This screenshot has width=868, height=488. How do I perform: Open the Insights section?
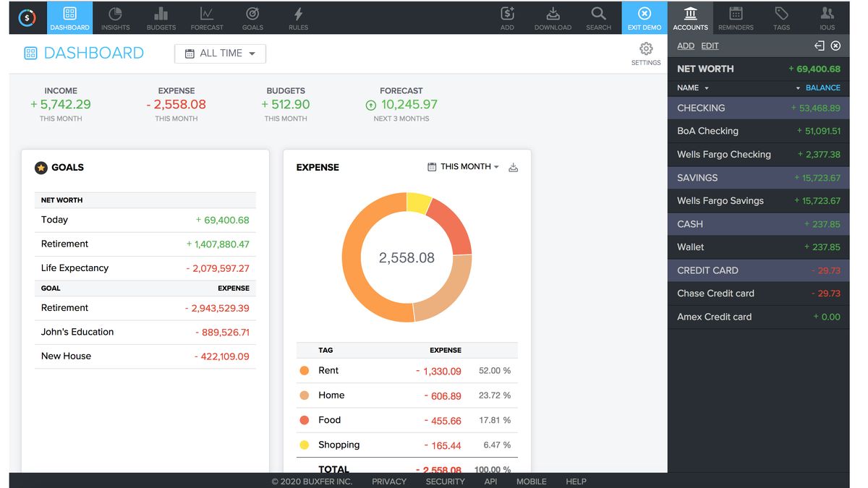tap(115, 17)
